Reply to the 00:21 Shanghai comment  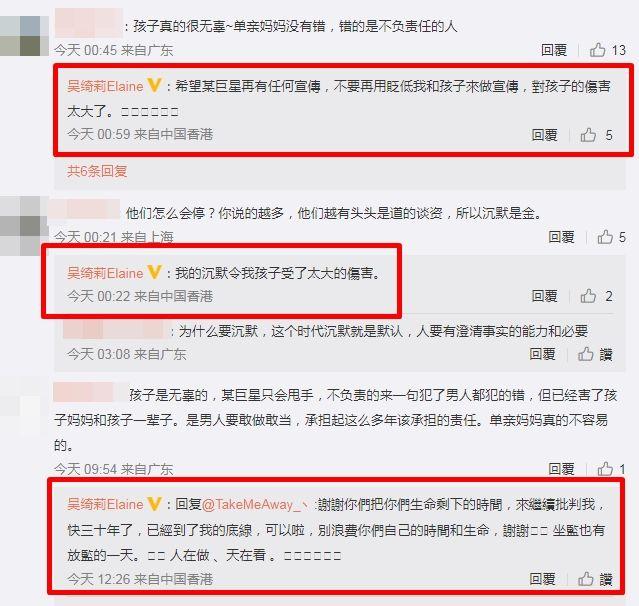561,237
